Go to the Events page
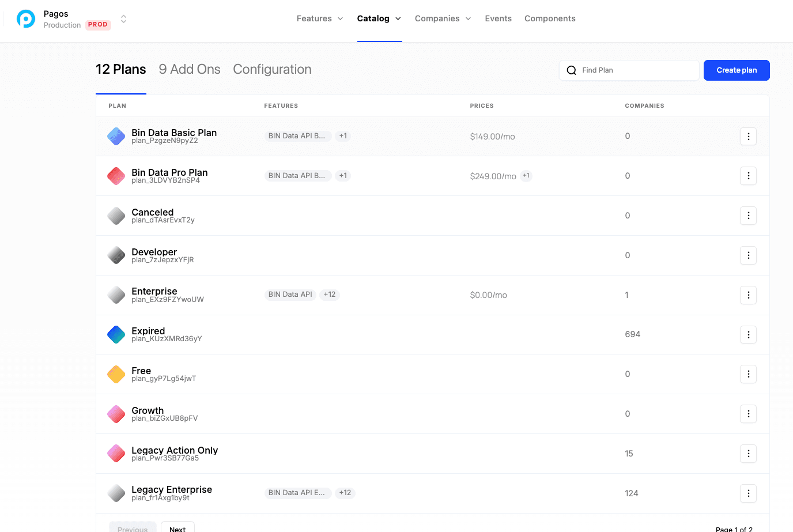793x532 pixels. 498,18
